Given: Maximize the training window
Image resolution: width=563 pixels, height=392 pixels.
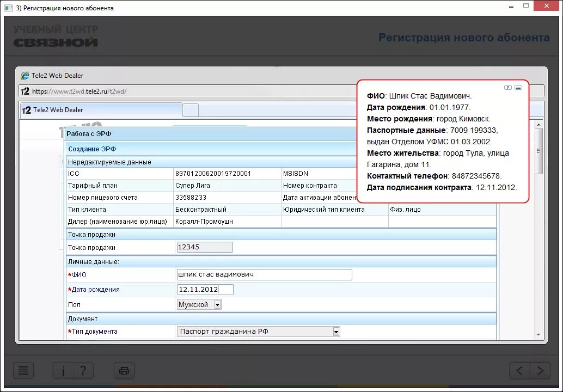Looking at the screenshot, I should (526, 6).
